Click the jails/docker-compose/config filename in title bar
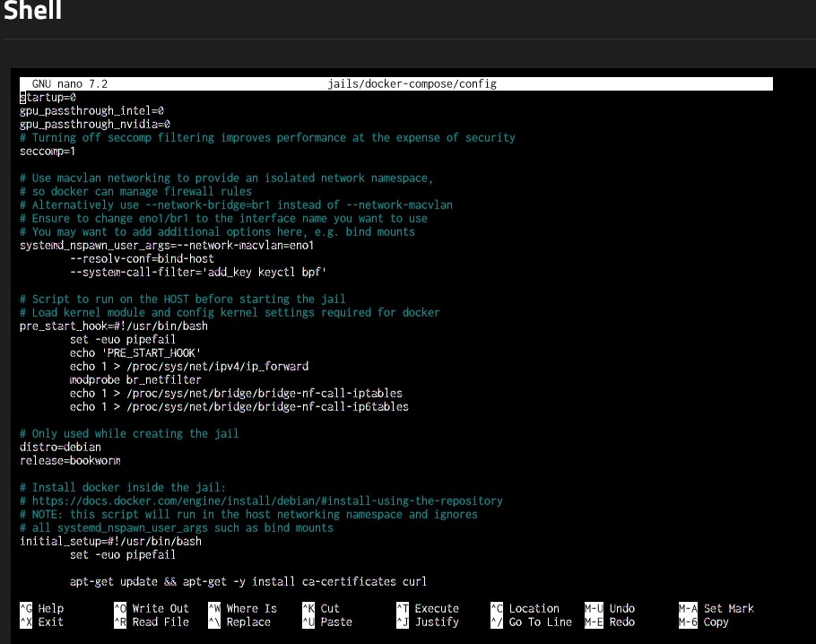Viewport: 816px width, 644px height. click(x=412, y=83)
